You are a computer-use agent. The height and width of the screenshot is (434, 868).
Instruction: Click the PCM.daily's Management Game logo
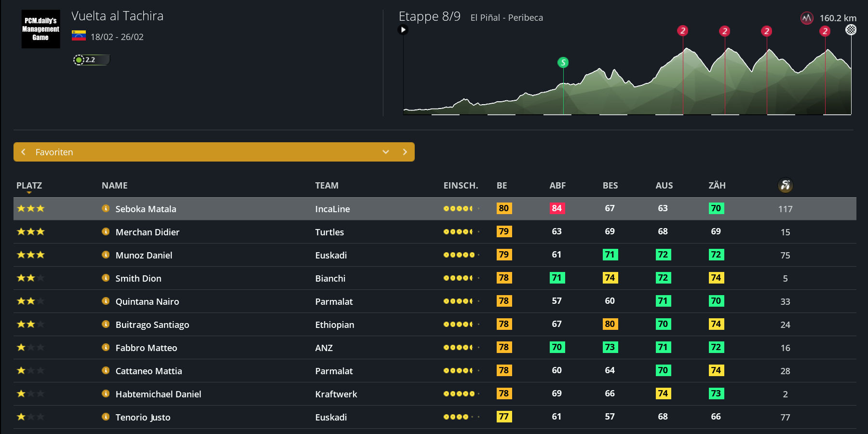click(41, 29)
